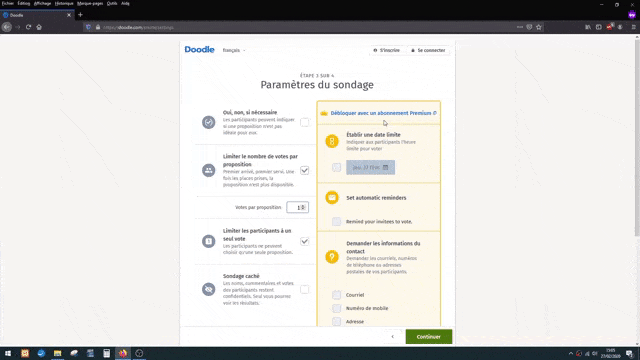The width and height of the screenshot is (640, 360).
Task: Open the Fichier menu
Action: click(8, 3)
